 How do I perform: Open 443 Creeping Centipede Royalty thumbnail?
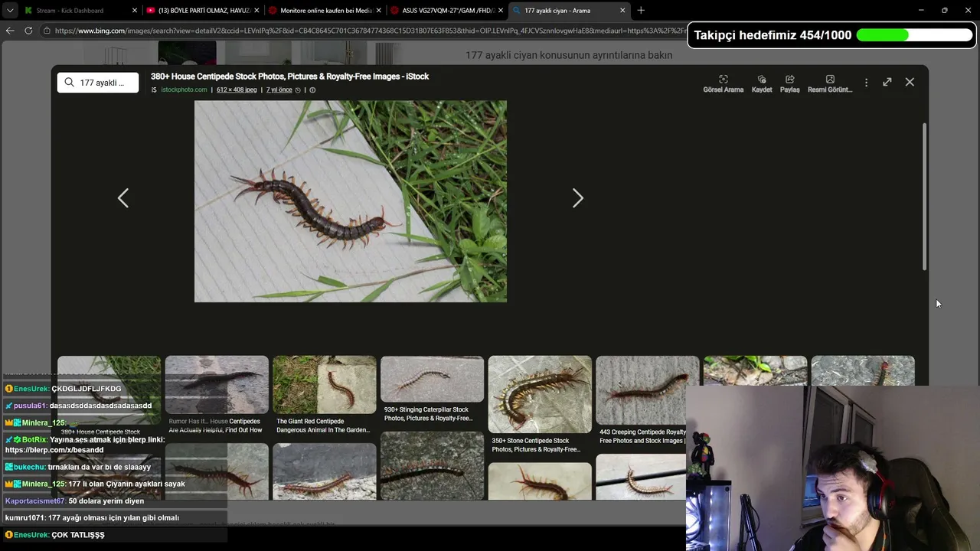(x=648, y=390)
